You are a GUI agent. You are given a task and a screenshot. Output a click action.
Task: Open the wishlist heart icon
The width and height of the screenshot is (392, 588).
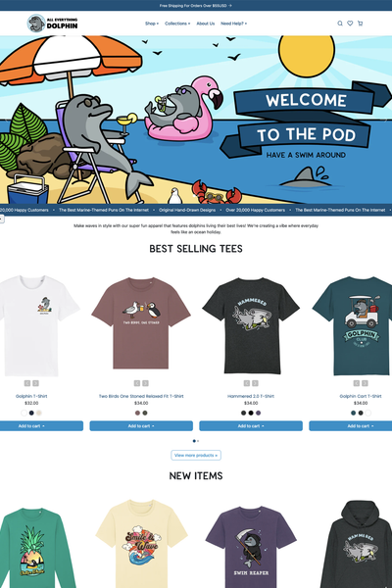[350, 24]
